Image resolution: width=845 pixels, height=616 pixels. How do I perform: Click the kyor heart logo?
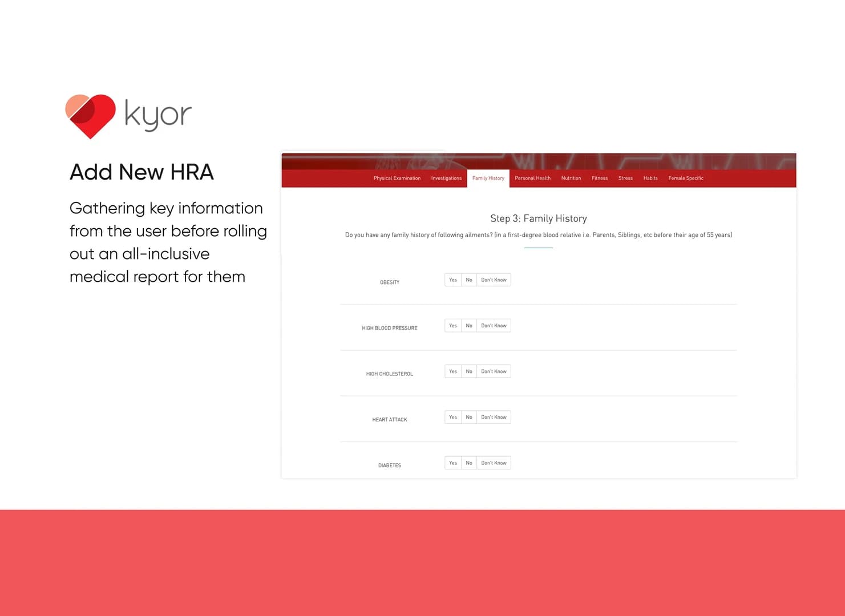[90, 116]
